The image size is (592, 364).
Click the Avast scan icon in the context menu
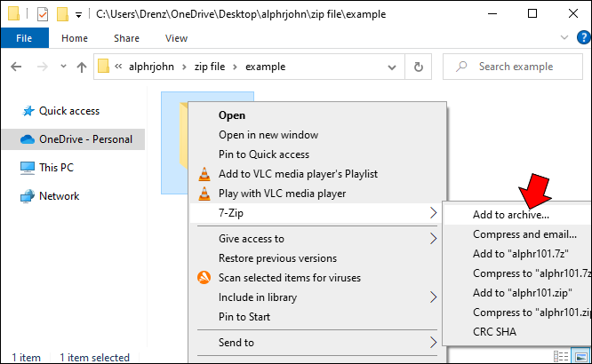point(204,277)
